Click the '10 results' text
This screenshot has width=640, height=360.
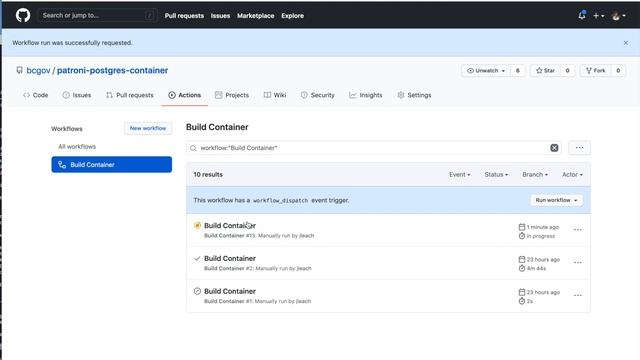point(208,175)
